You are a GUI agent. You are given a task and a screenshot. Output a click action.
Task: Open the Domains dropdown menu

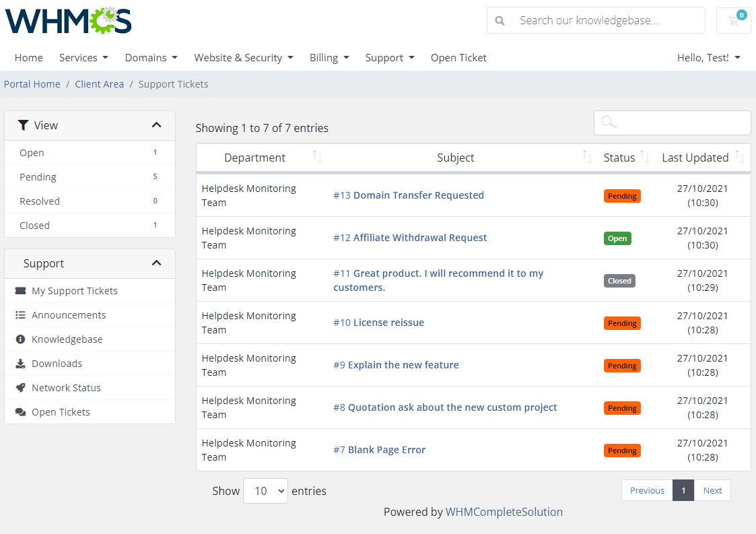pyautogui.click(x=151, y=57)
